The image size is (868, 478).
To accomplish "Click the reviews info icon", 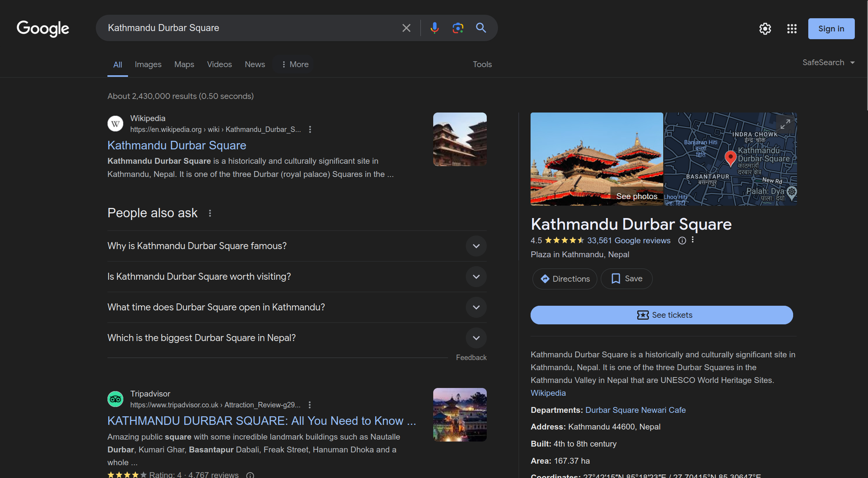I will coord(682,241).
